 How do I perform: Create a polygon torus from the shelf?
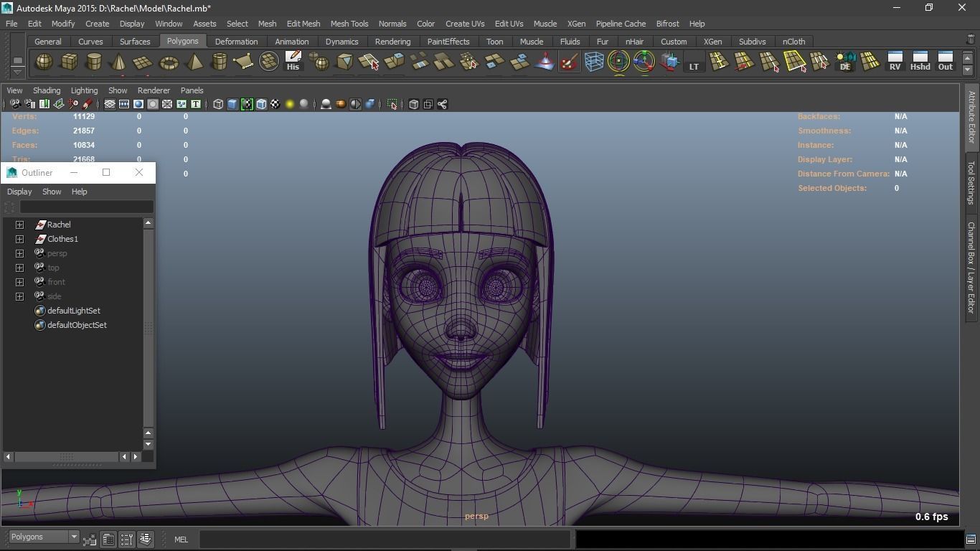[169, 62]
